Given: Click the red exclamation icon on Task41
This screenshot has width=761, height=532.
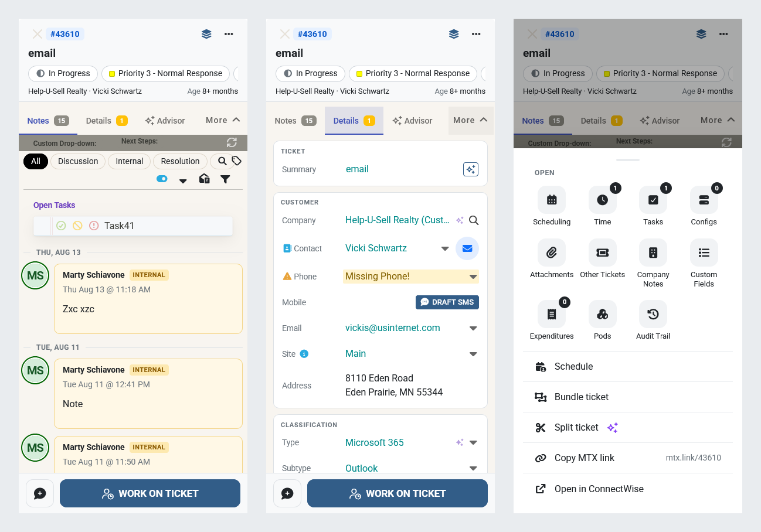Looking at the screenshot, I should (94, 226).
